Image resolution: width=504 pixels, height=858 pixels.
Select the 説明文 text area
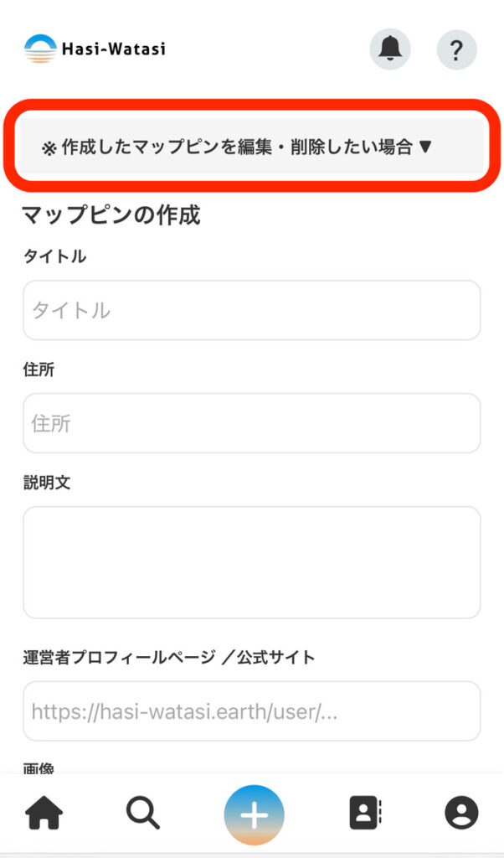(x=251, y=562)
